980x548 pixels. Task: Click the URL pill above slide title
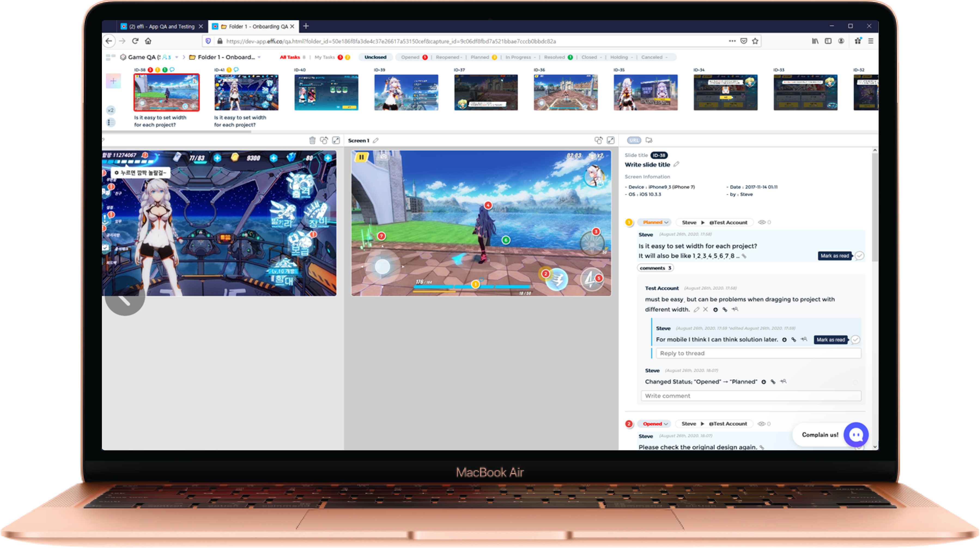point(634,140)
